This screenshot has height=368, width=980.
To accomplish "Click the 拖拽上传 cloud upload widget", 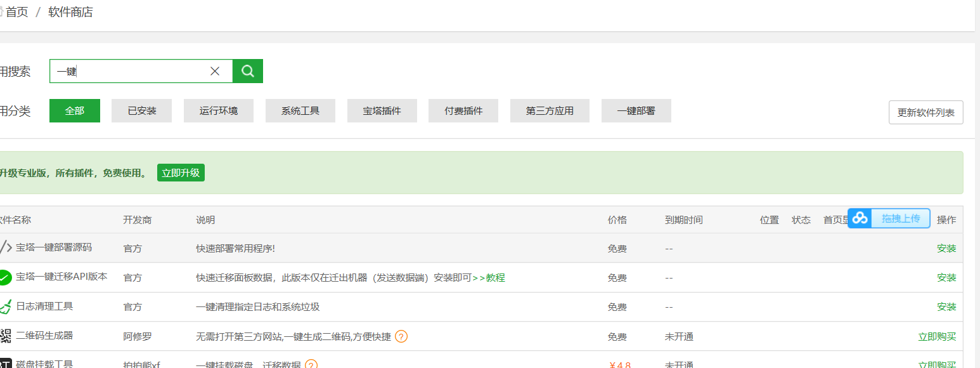I will coord(889,218).
